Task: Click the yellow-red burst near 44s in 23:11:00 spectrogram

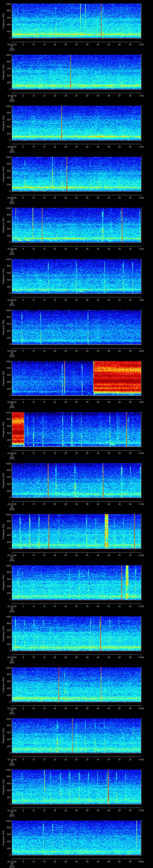Action: (107, 531)
